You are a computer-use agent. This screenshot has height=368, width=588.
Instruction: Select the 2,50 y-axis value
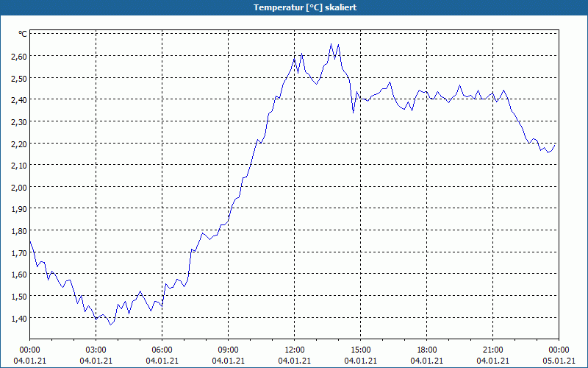pyautogui.click(x=19, y=78)
